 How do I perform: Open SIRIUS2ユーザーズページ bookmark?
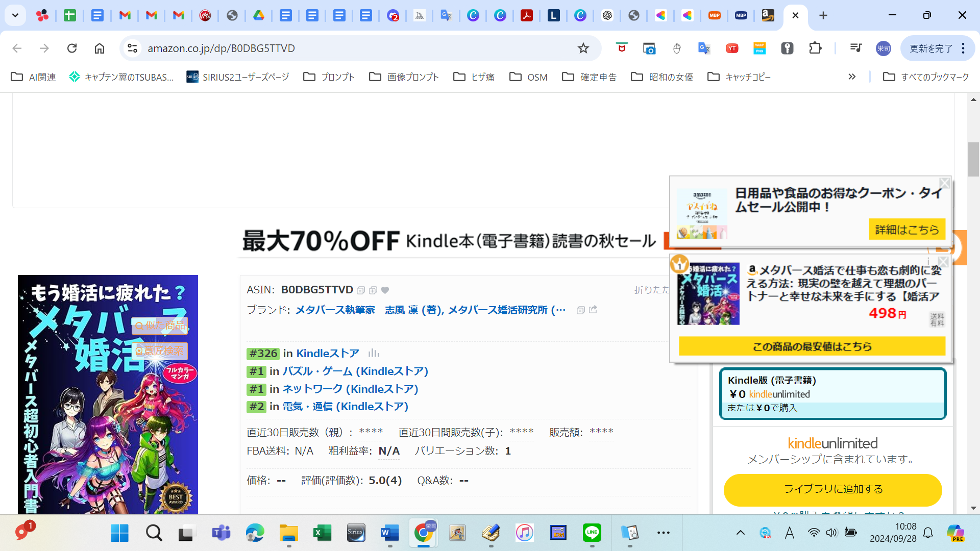click(237, 77)
